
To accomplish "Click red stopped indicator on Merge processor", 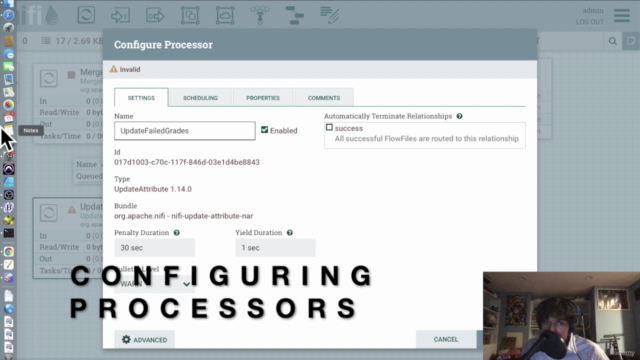I will pos(71,75).
